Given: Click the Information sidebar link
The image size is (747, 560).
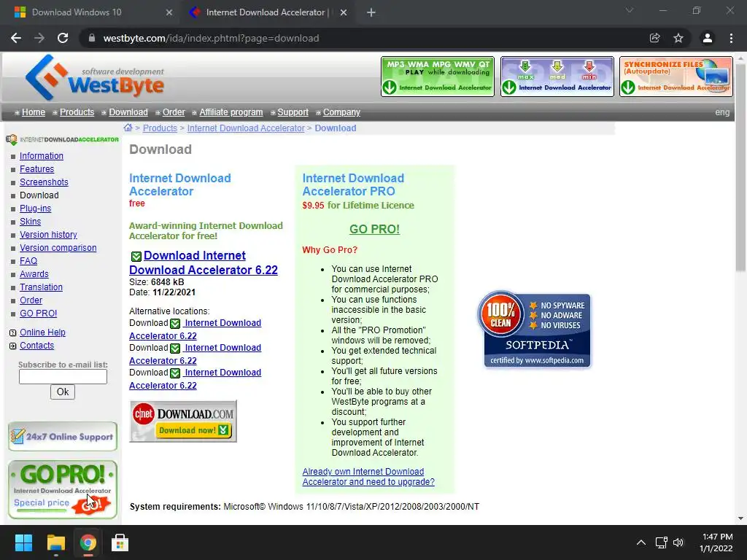Looking at the screenshot, I should coord(42,156).
